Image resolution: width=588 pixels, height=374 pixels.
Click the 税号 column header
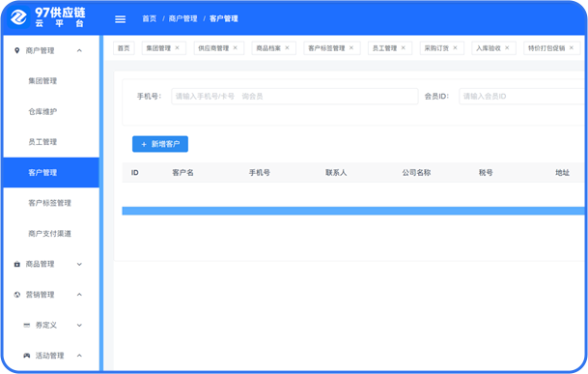click(486, 173)
